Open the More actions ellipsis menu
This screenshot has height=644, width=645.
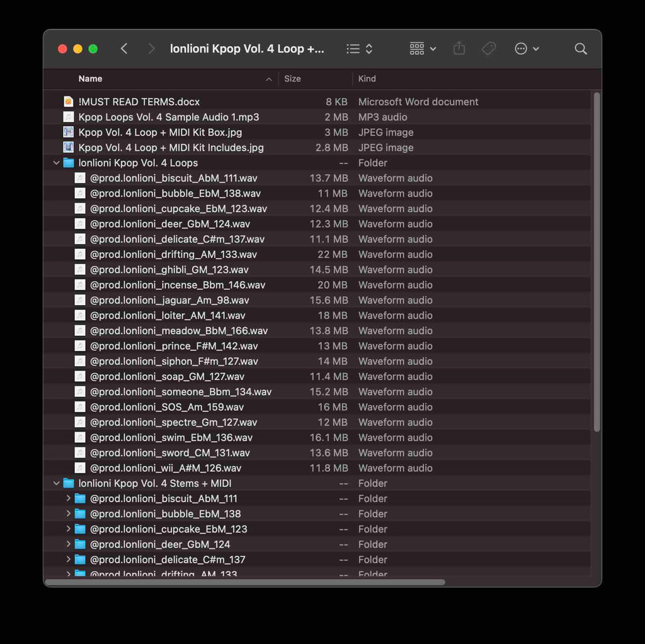point(527,49)
